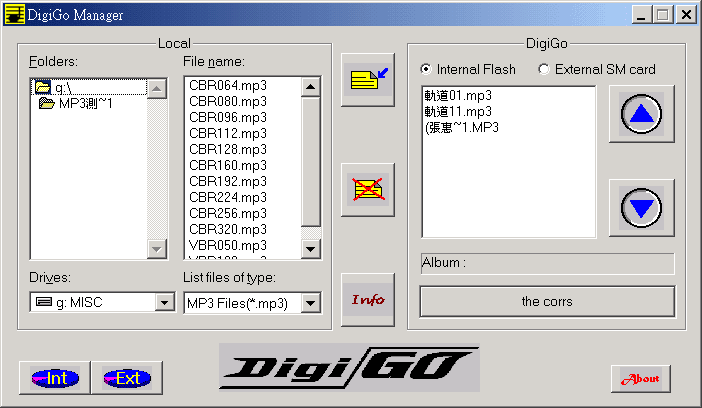
Task: Click the DigiGo Manager title bar icon
Action: tap(14, 14)
